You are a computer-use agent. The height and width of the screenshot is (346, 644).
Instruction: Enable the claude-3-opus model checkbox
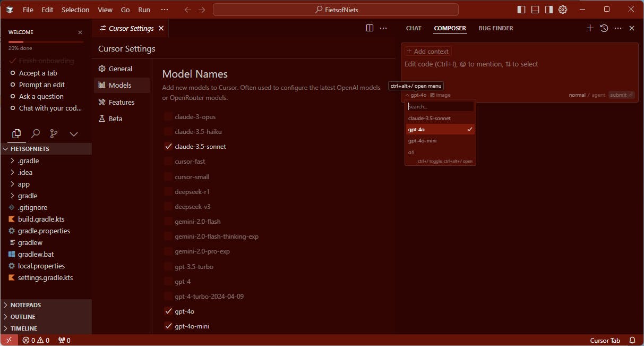coord(168,116)
